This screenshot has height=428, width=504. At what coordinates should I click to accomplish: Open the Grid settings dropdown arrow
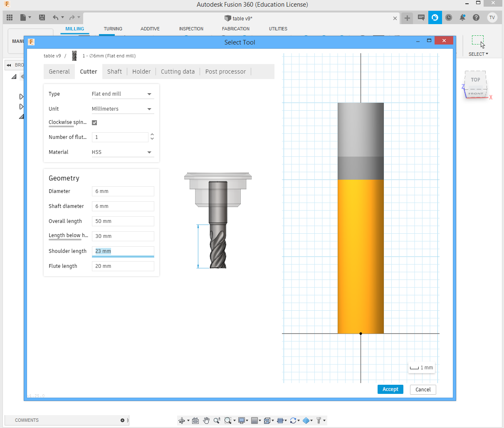coord(260,421)
